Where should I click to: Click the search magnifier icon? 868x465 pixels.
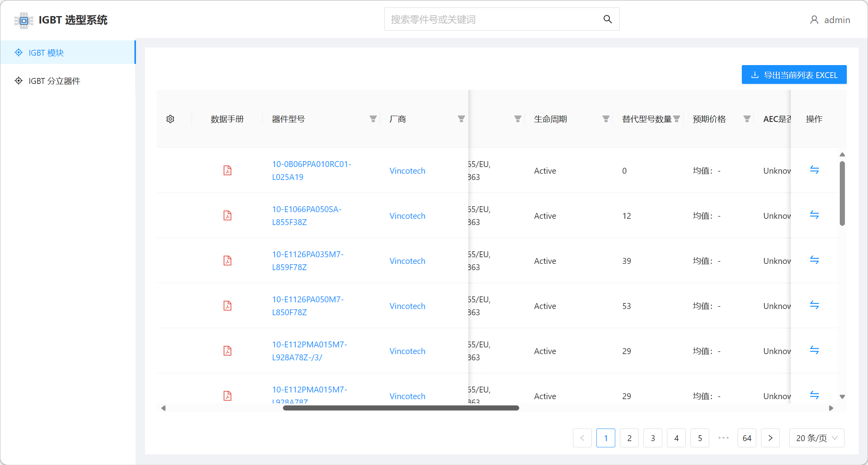pyautogui.click(x=607, y=19)
